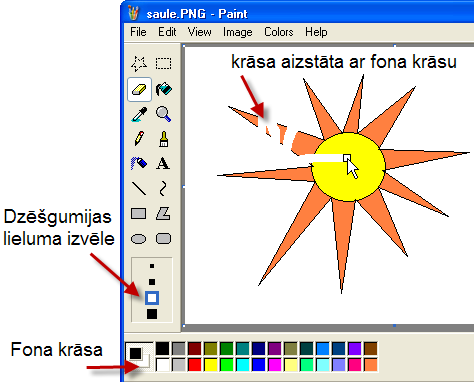
Task: Select the Rounded Rectangle tool
Action: pyautogui.click(x=163, y=239)
